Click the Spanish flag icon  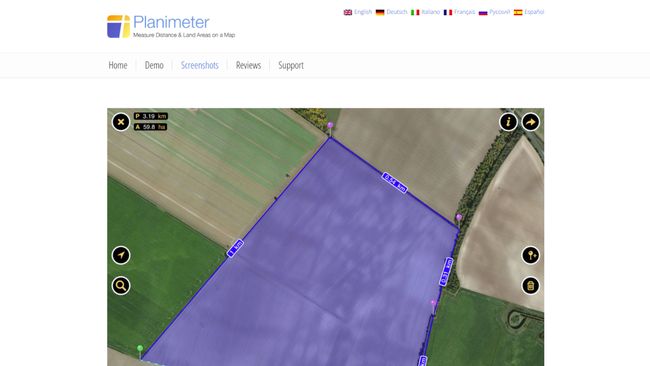[518, 12]
